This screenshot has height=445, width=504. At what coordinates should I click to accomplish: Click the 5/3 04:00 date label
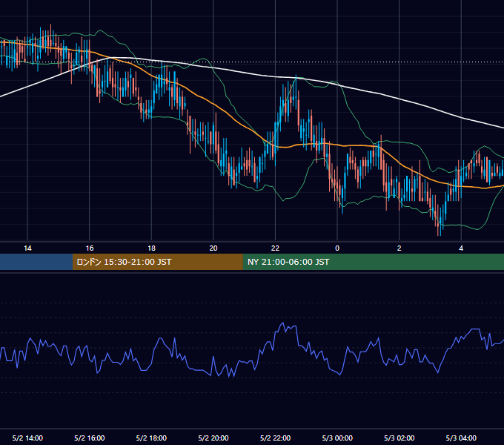461,438
